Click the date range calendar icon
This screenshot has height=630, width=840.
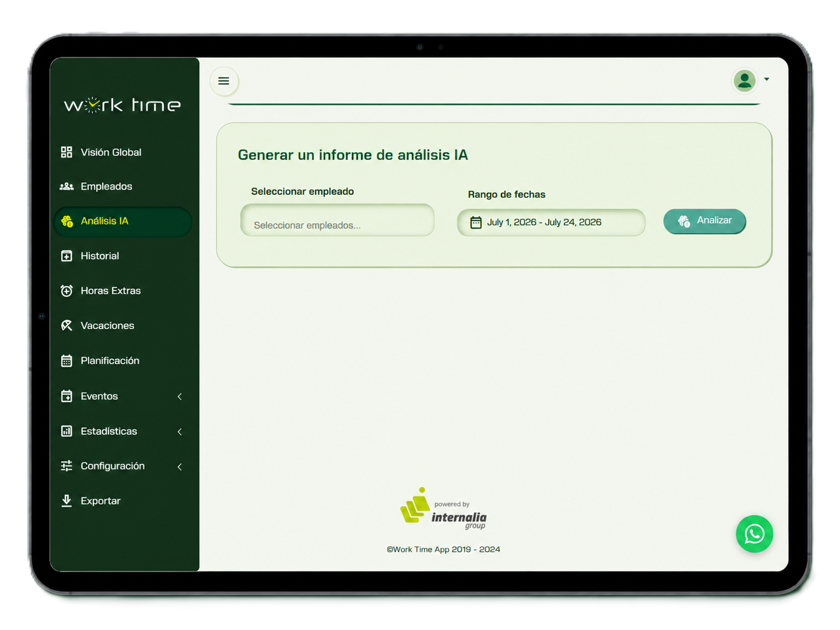point(476,222)
